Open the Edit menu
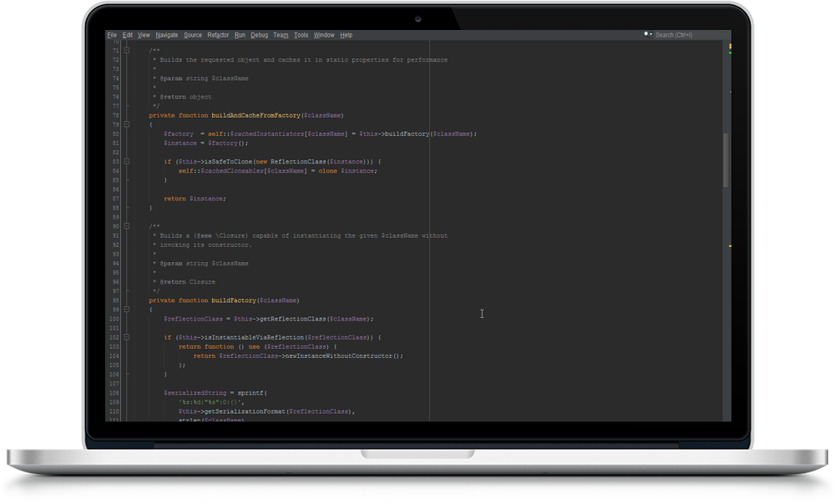835x504 pixels. [x=128, y=35]
